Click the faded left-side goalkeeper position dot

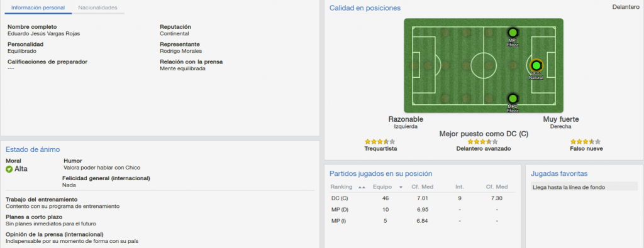pos(415,65)
